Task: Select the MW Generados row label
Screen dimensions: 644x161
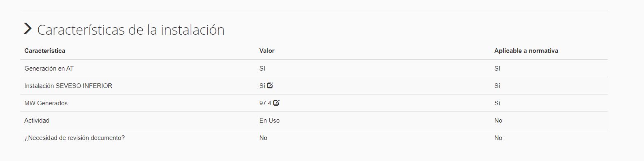Action: [46, 103]
